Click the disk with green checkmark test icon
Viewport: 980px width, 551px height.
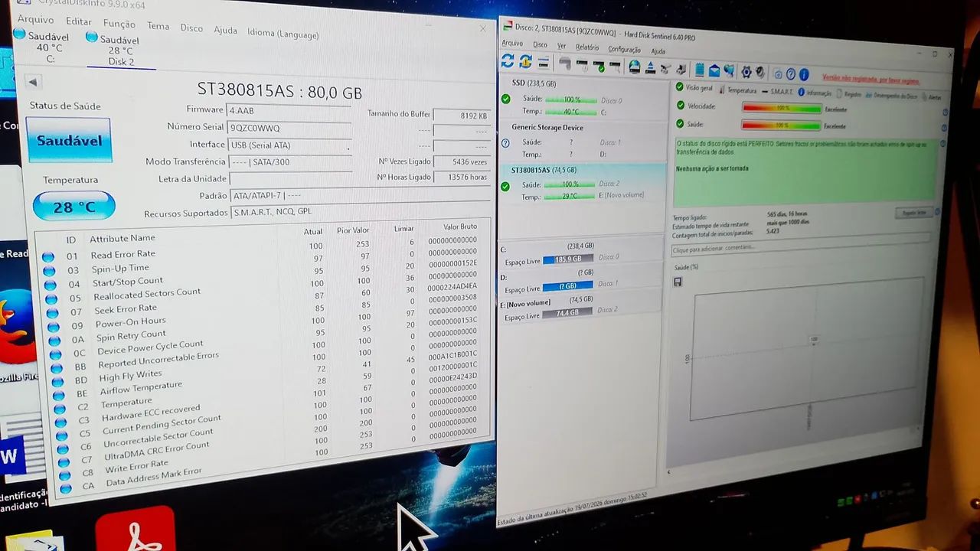(x=599, y=66)
